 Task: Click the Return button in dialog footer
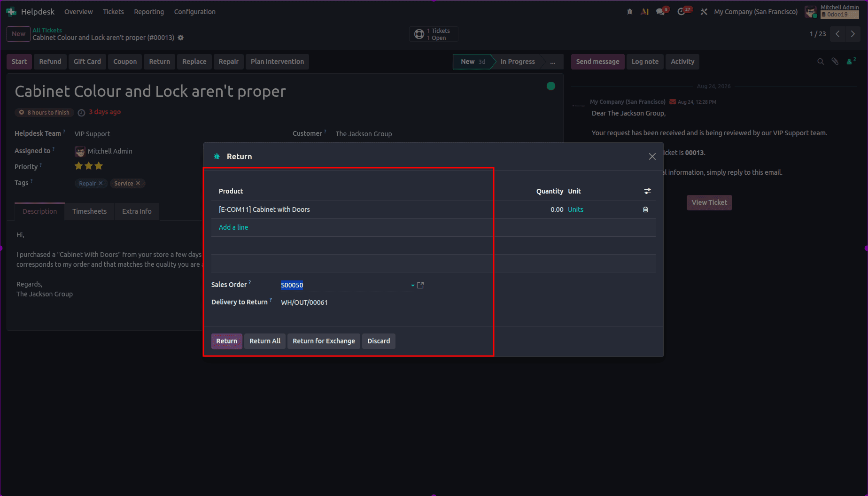[227, 341]
